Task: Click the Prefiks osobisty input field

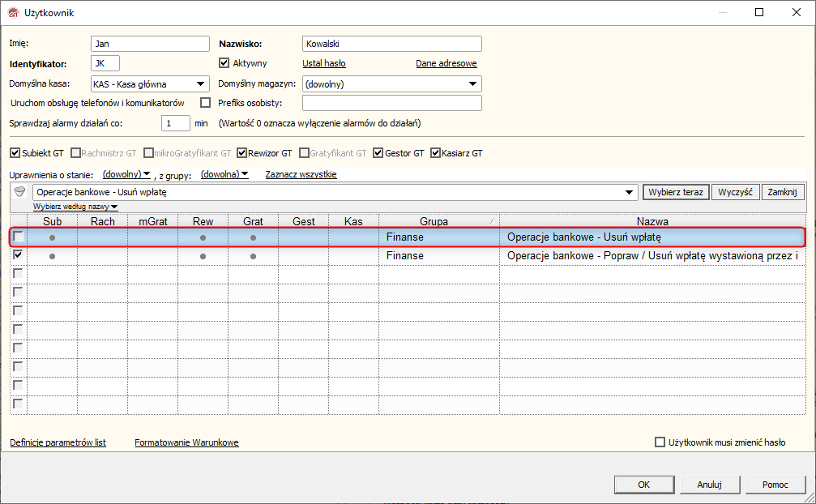Action: pyautogui.click(x=392, y=103)
